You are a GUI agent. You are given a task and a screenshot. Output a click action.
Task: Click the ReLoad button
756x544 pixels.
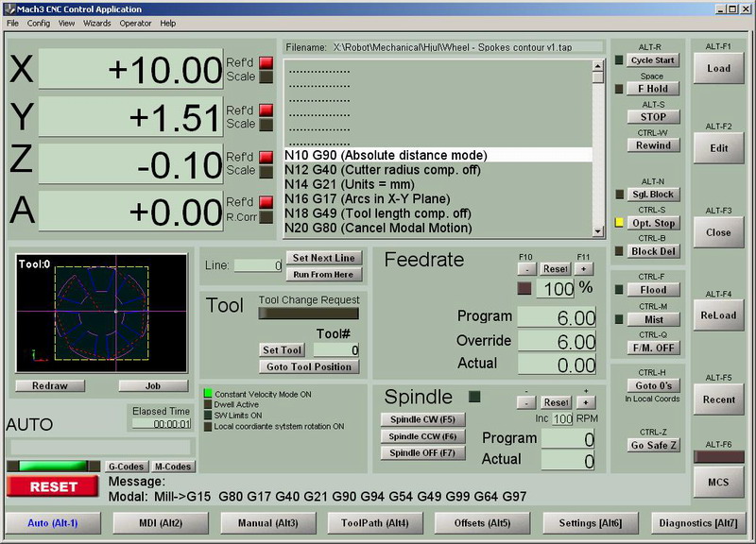coord(718,315)
